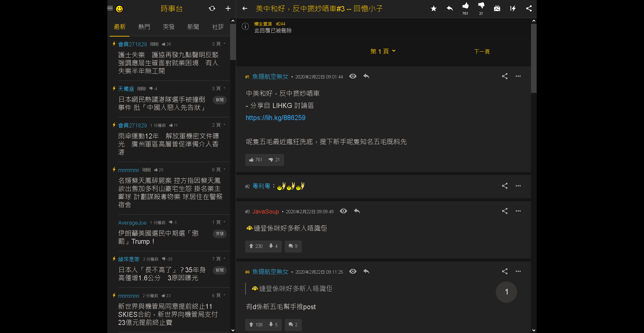
Task: Toggle the eye filter on post #1
Action: pos(353,76)
